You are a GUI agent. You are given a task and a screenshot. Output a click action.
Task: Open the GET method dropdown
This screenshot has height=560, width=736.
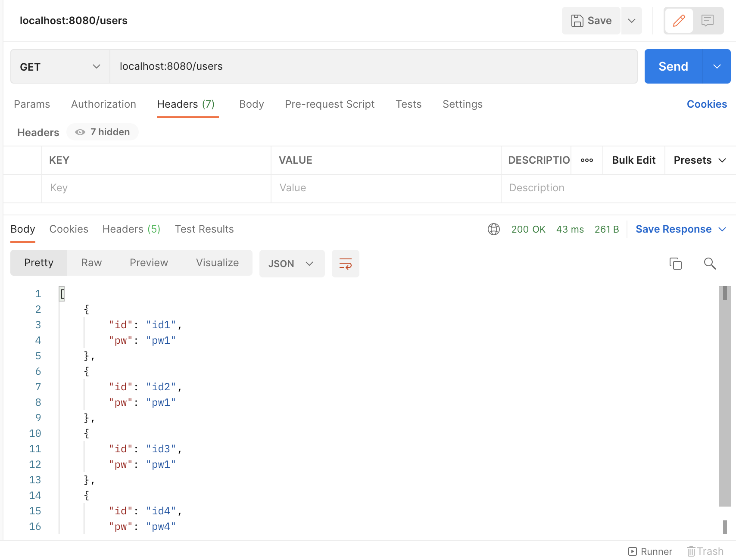(60, 67)
